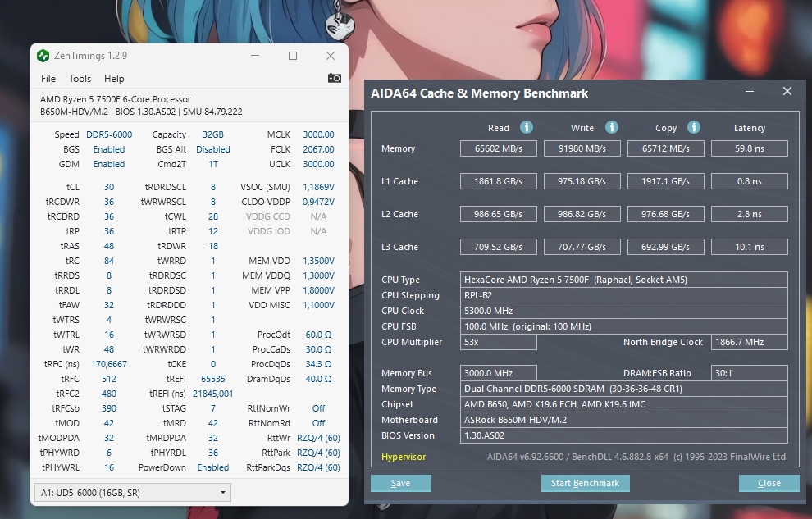Close AIDA64 window with the X button
The image size is (812, 519).
click(787, 91)
